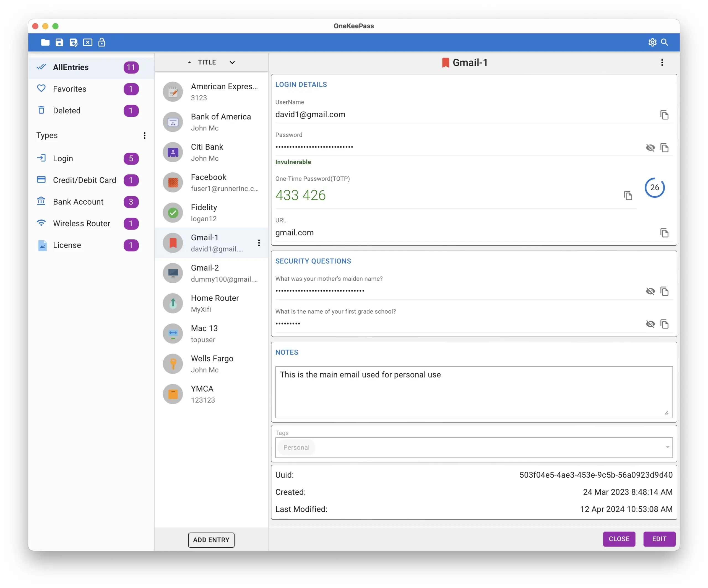
Task: Open a database file from the toolbar
Action: click(x=45, y=42)
